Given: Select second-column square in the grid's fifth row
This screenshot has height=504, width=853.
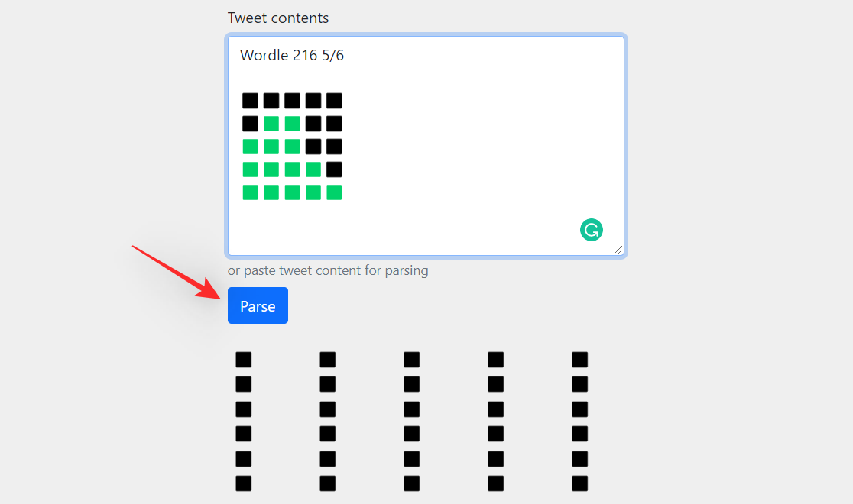Looking at the screenshot, I should click(328, 459).
